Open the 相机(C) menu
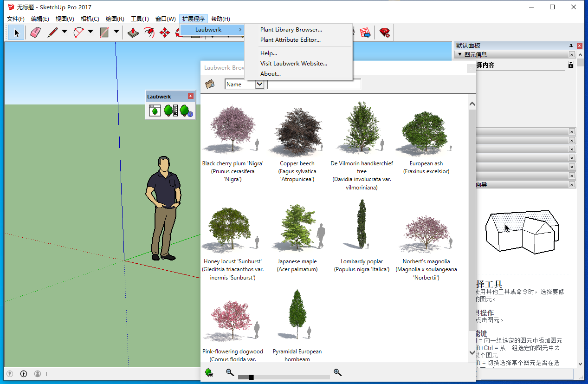This screenshot has width=588, height=384. click(x=90, y=19)
